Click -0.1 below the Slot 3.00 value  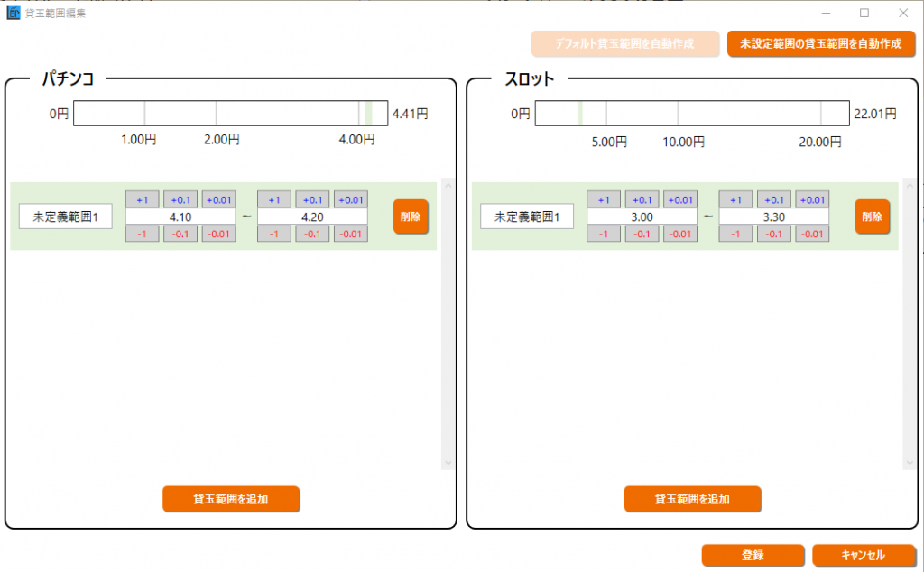point(642,234)
